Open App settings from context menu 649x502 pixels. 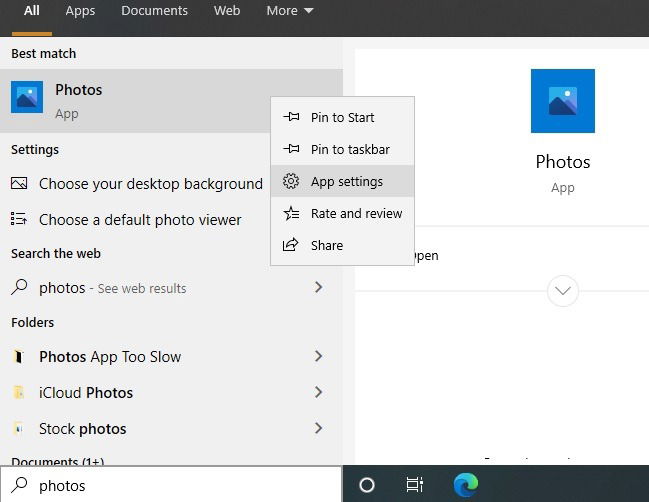(x=342, y=181)
